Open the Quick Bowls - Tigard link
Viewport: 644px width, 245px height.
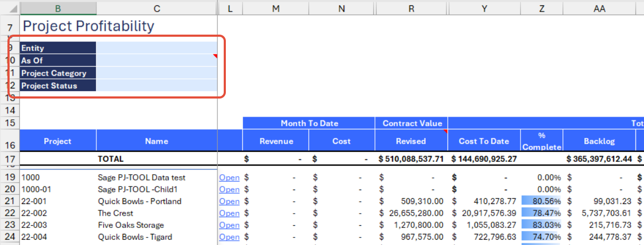pos(229,237)
